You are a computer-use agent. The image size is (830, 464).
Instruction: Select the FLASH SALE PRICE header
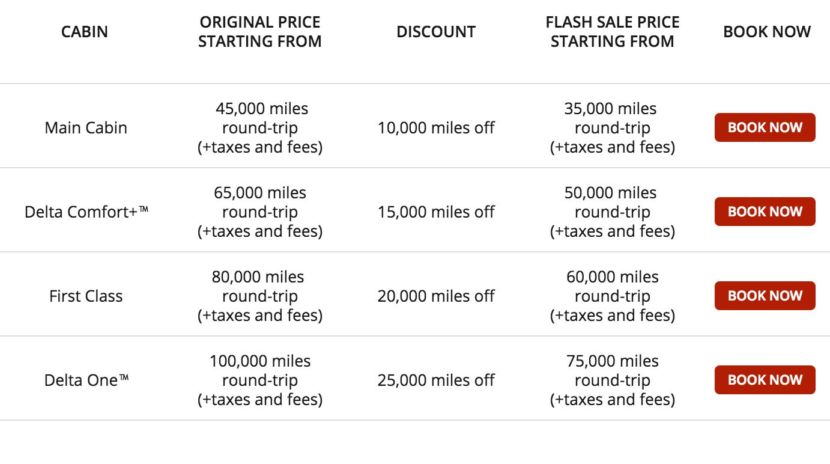(x=612, y=32)
